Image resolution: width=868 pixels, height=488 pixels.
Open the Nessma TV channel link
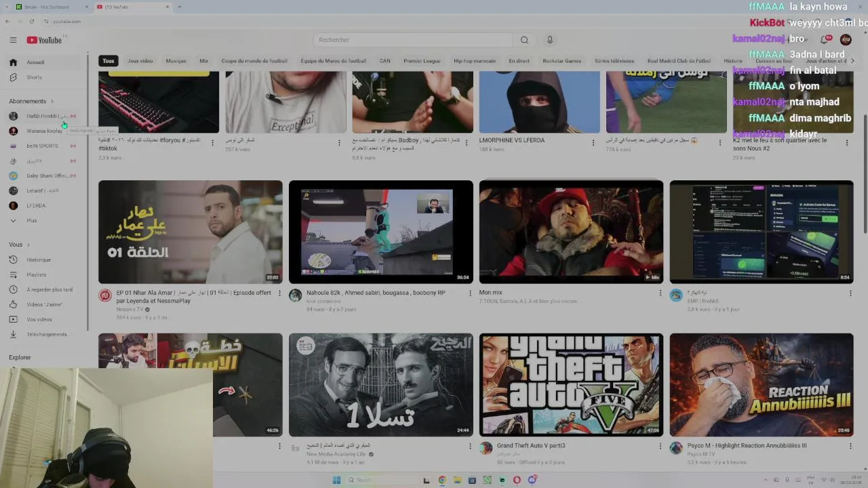coord(130,309)
